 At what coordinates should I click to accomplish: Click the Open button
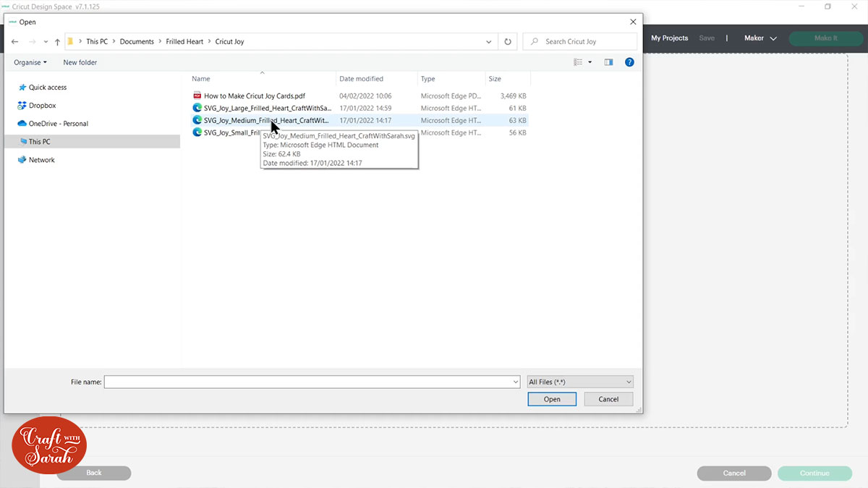(x=552, y=399)
